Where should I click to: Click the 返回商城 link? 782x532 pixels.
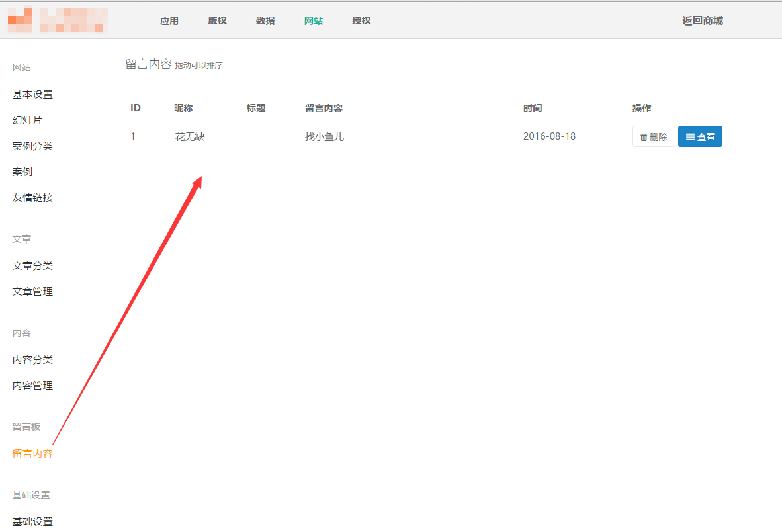click(703, 21)
